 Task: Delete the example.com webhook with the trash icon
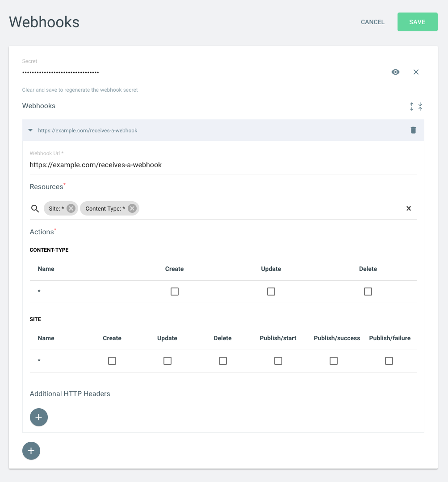[413, 131]
